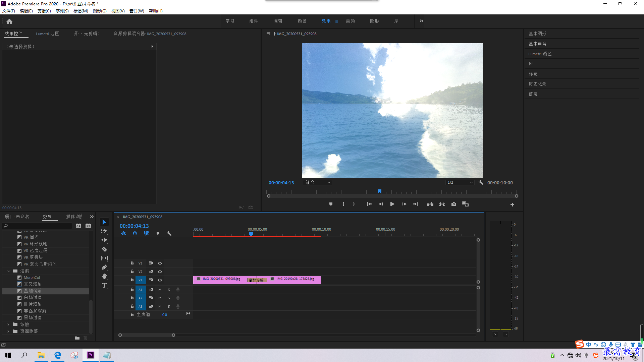Viewport: 644px width, 362px height.
Task: Export frame with camera icon
Action: click(454, 204)
